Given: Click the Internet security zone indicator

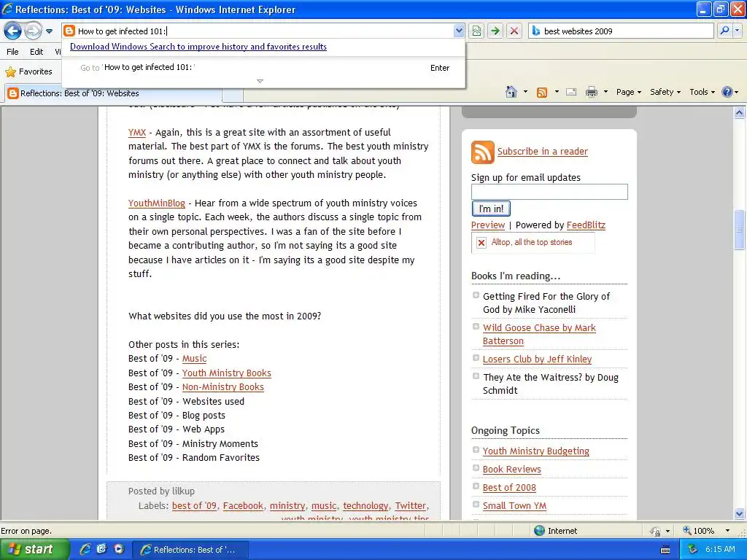Looking at the screenshot, I should tap(555, 531).
